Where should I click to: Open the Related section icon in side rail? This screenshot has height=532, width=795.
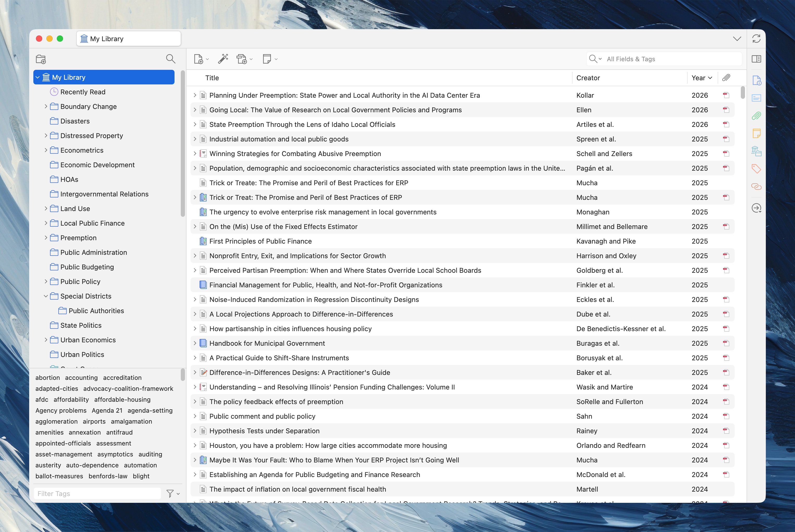pos(756,186)
